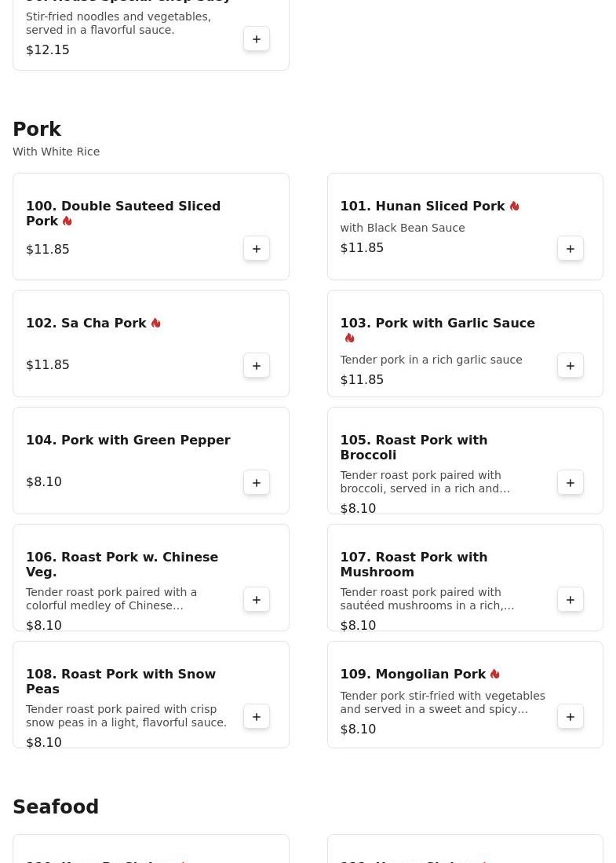Image resolution: width=616 pixels, height=863 pixels.
Task: Add Double Sauteed Sliced Pork to cart
Action: point(257,249)
